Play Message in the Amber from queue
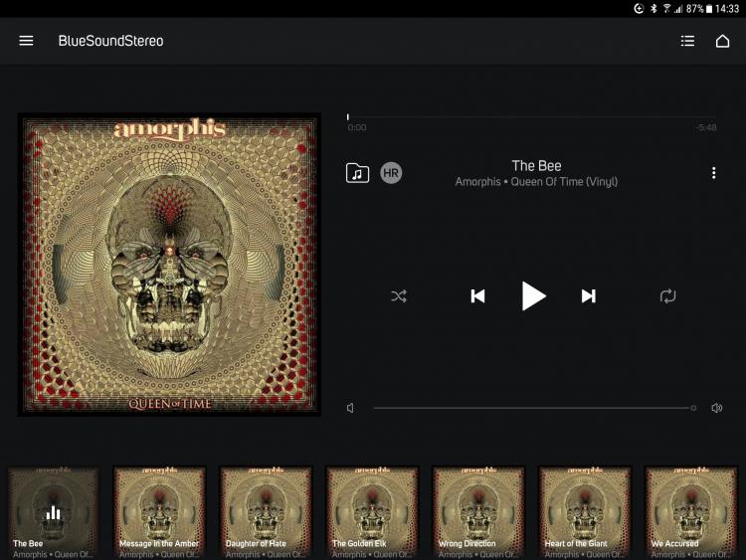 [159, 512]
